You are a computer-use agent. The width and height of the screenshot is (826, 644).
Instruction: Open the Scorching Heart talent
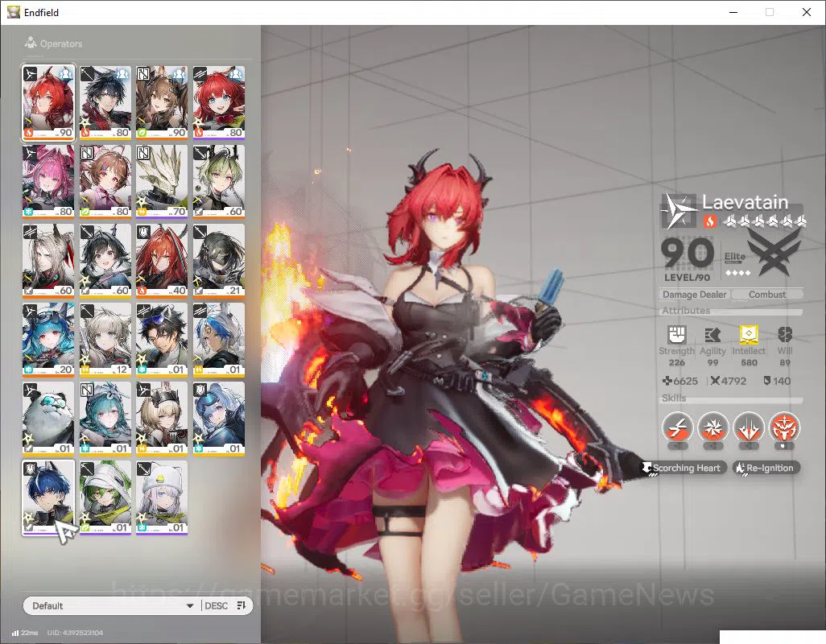684,468
